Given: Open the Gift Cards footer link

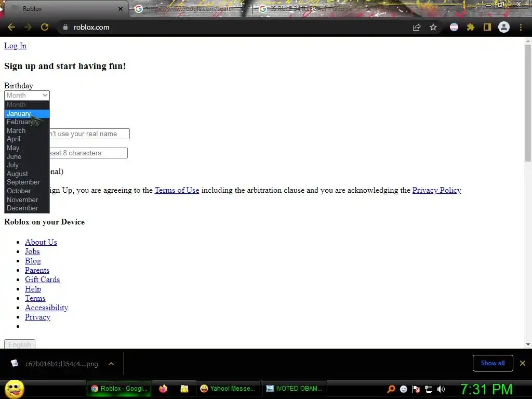Looking at the screenshot, I should click(43, 280).
